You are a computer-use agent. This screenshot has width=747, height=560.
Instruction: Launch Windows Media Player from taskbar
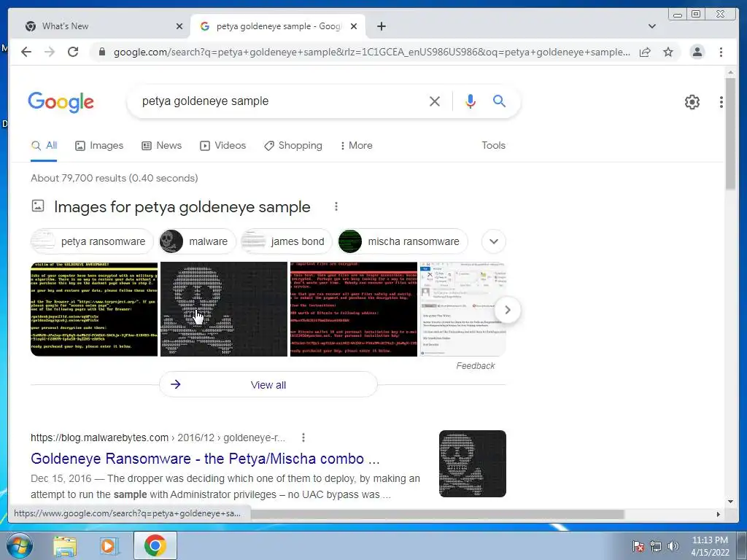[x=108, y=546]
